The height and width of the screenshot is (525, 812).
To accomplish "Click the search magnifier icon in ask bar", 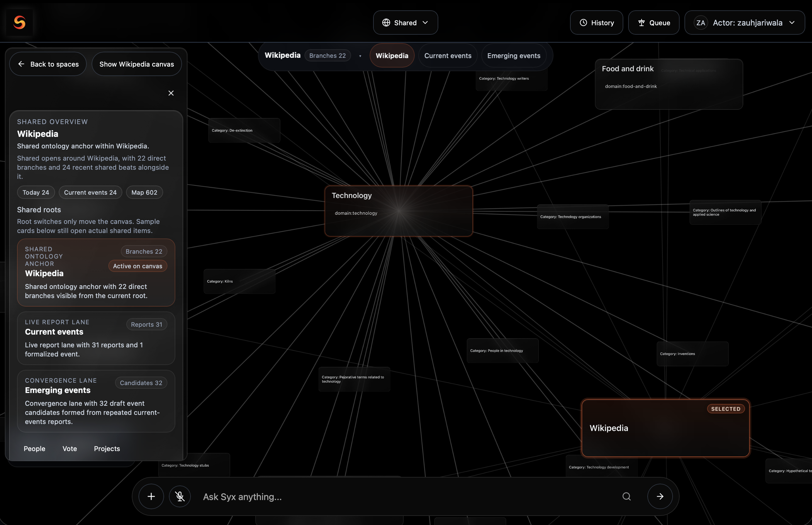I will click(x=626, y=496).
